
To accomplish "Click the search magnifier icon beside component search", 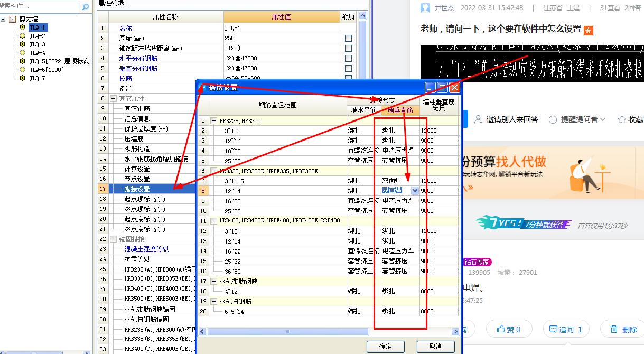I will pos(86,7).
